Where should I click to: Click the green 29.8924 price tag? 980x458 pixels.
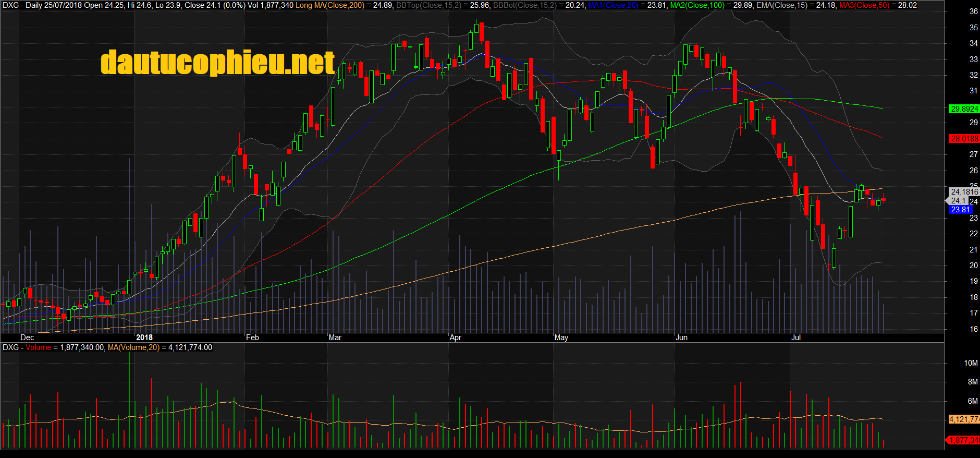[x=964, y=109]
